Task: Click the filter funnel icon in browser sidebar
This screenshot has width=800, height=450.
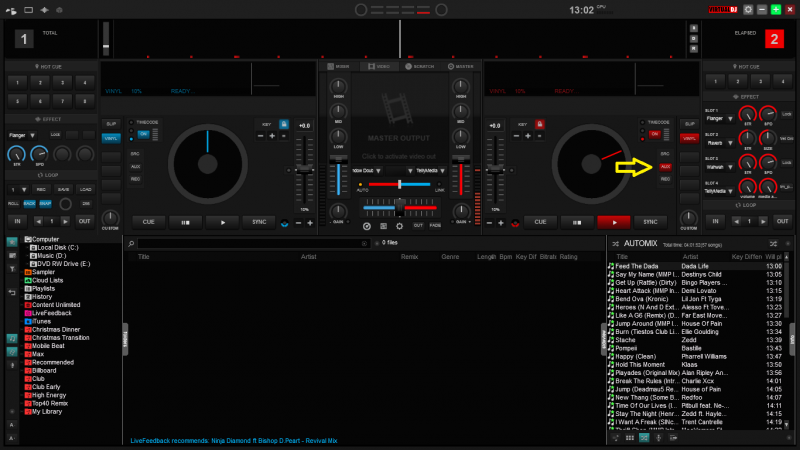Action: (x=12, y=269)
